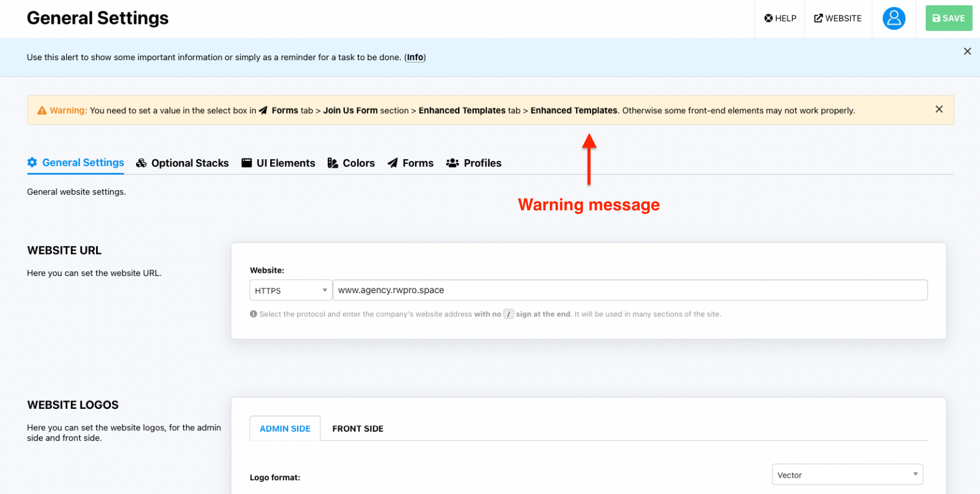Screen dimensions: 980x494
Task: Click the user profile avatar icon
Action: point(893,18)
